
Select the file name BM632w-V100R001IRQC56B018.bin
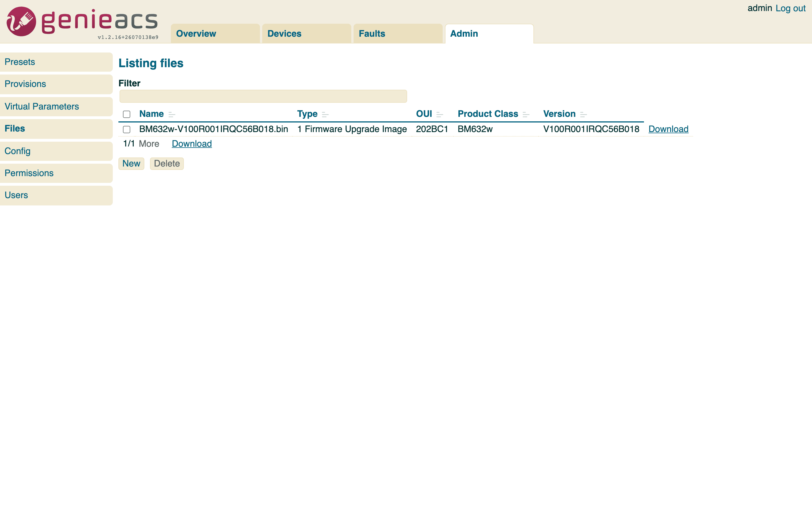tap(214, 129)
